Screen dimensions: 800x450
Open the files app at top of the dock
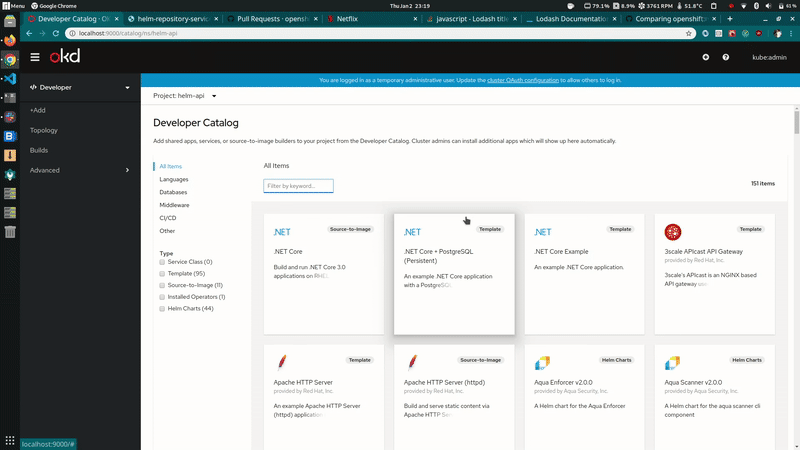coord(10,21)
